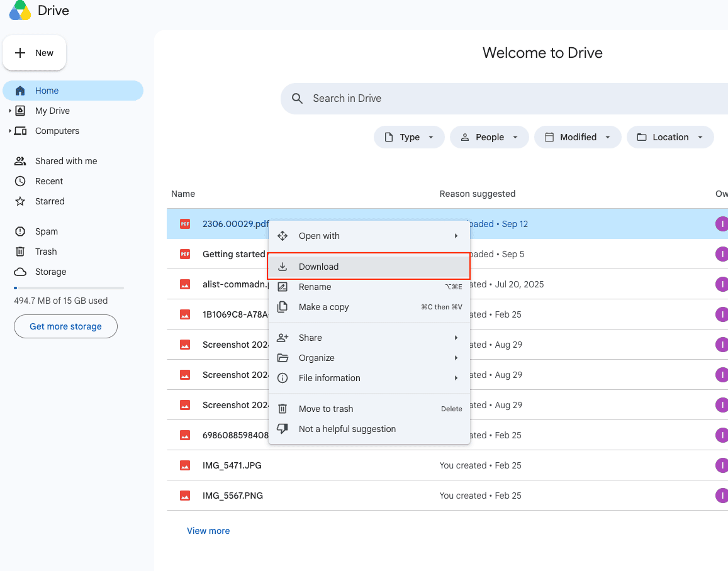This screenshot has width=728, height=571.
Task: Expand the Share submenu arrow
Action: coord(456,338)
